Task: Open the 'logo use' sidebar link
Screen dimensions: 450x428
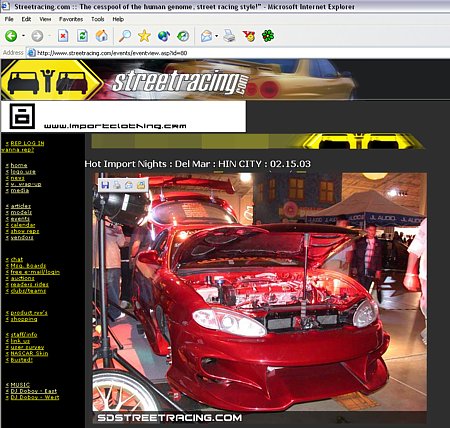Action: [23, 171]
